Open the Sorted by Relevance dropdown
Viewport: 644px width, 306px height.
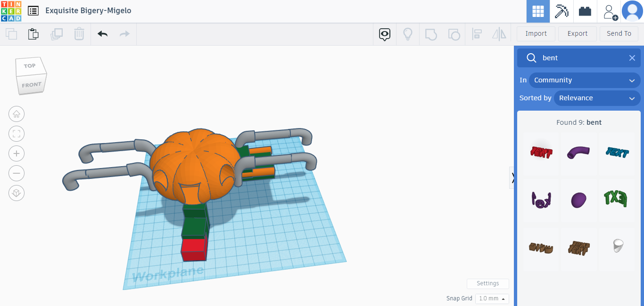coord(596,98)
